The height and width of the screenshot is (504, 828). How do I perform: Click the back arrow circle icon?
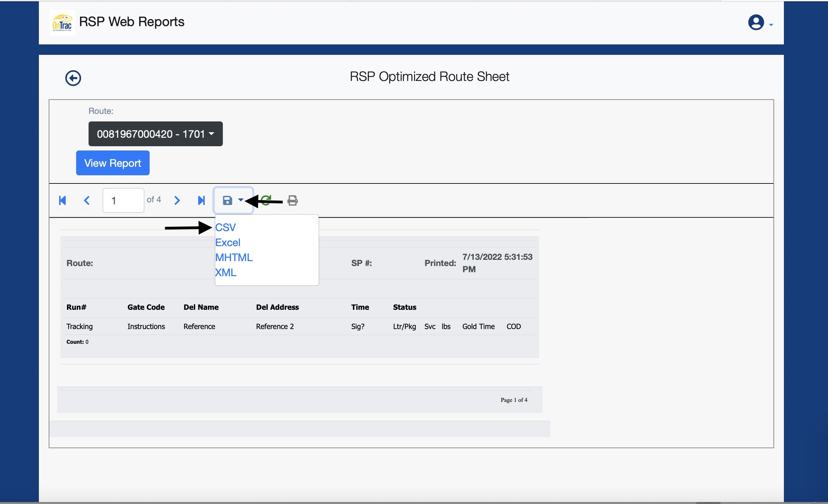(x=73, y=78)
